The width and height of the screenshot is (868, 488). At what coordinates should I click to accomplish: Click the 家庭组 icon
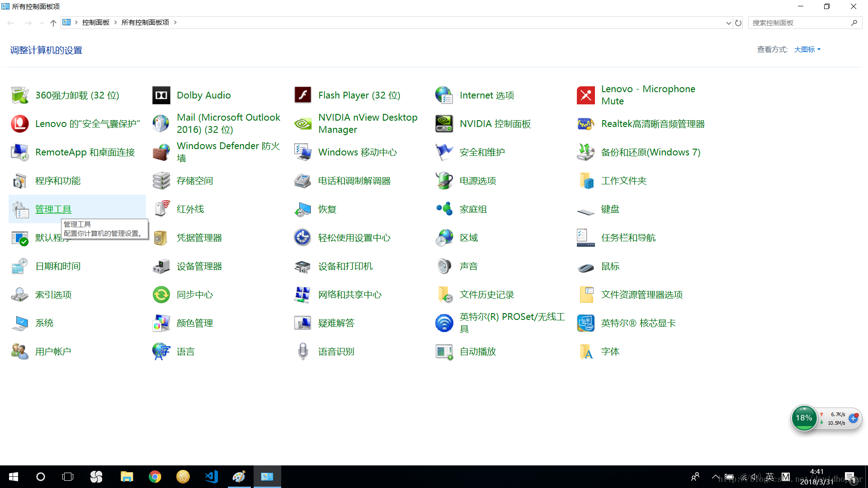pos(444,209)
